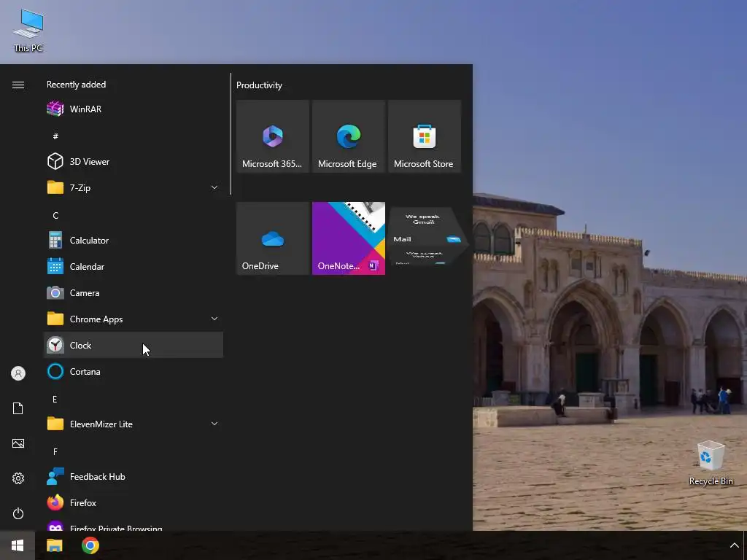Click the app list scrollbar
The image size is (747, 560).
tap(231, 134)
